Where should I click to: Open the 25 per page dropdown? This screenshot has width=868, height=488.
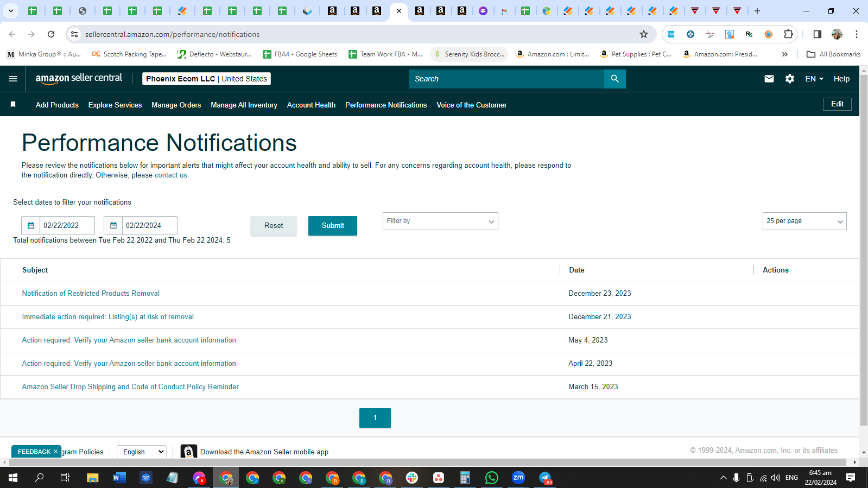[x=804, y=221]
